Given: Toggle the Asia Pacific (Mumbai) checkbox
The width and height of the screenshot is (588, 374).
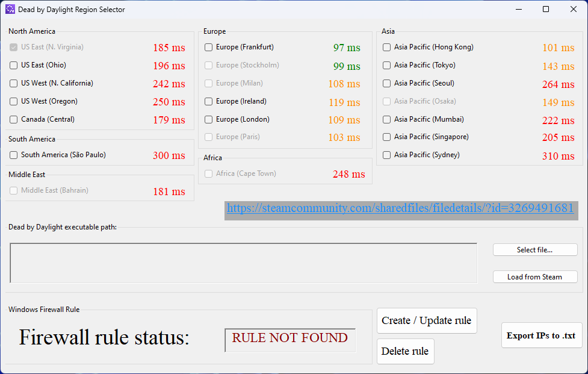Looking at the screenshot, I should click(x=386, y=119).
